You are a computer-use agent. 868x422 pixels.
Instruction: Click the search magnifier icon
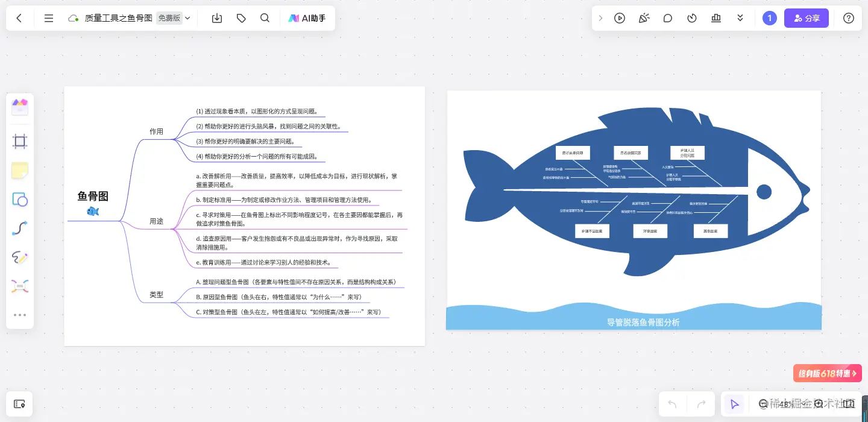[x=265, y=18]
